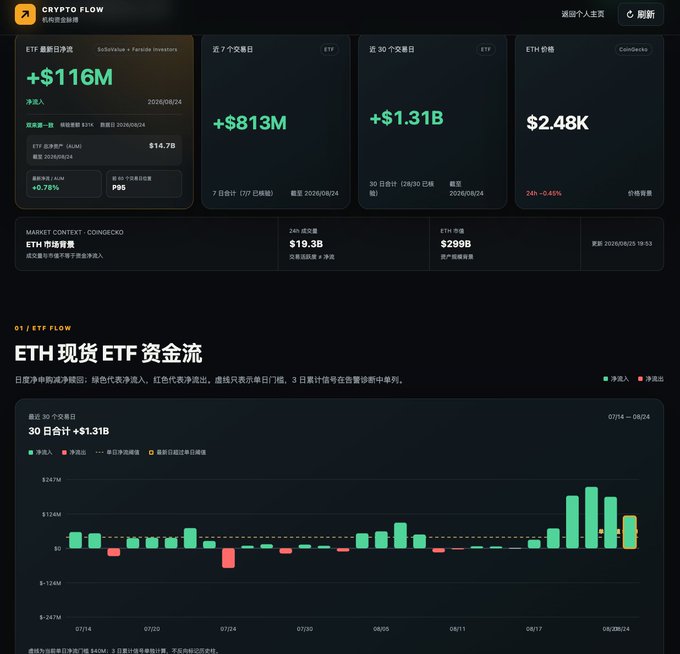Click the 机构资金脉搏 tagline under brand

click(60, 20)
